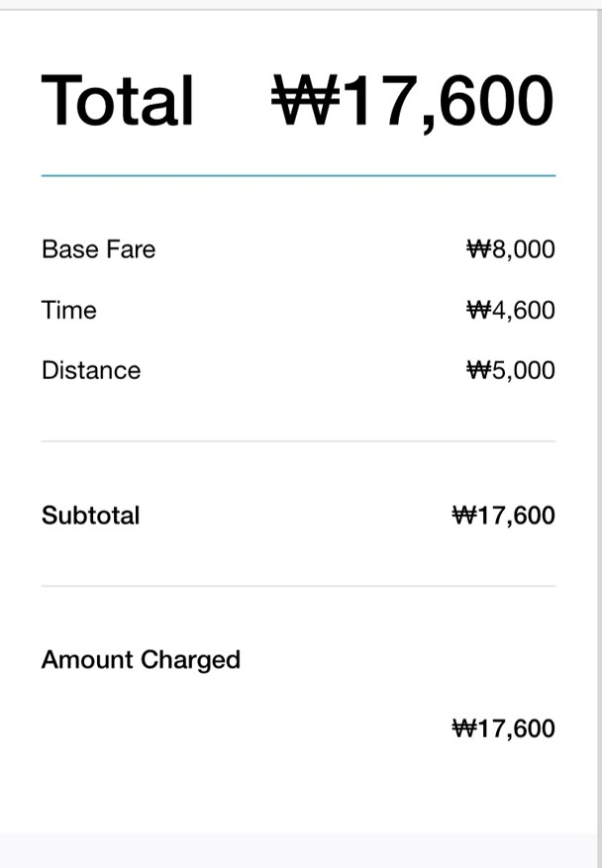Click the bold Subtotal label
This screenshot has height=868, width=602.
tap(90, 516)
